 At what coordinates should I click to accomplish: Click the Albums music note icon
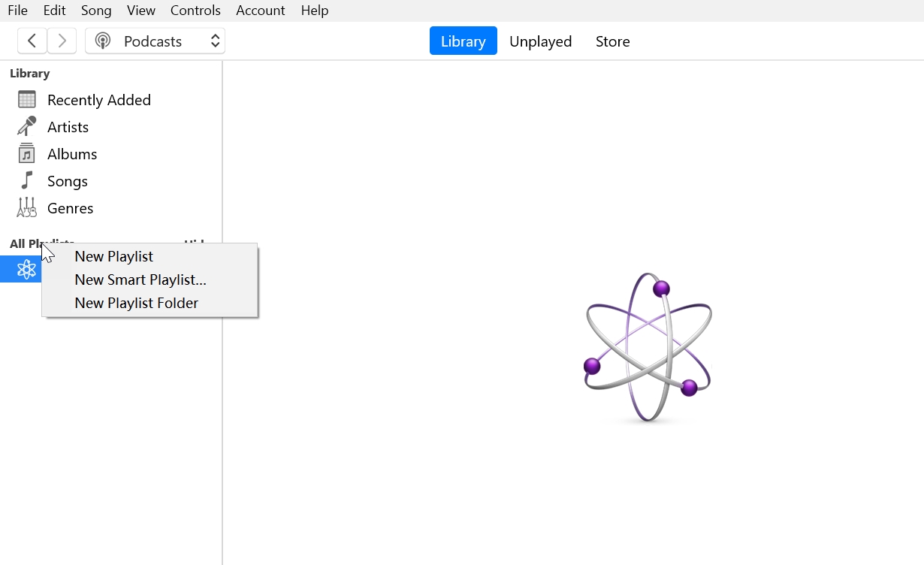27,153
